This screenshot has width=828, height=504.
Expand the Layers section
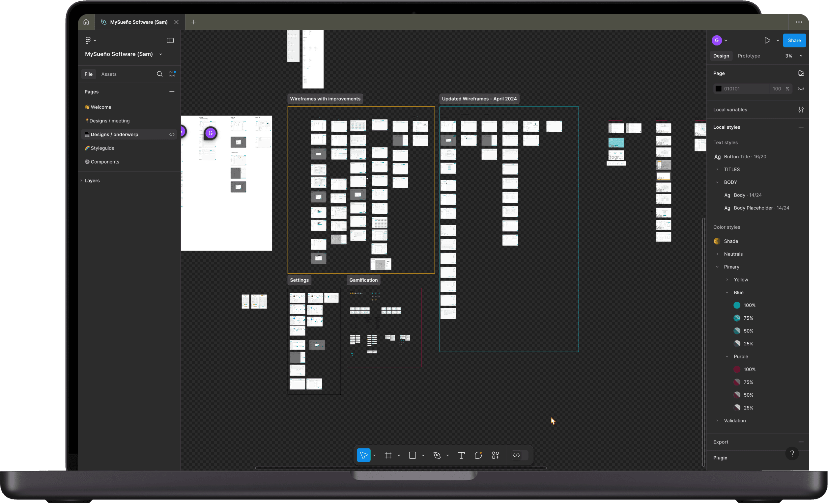point(92,180)
